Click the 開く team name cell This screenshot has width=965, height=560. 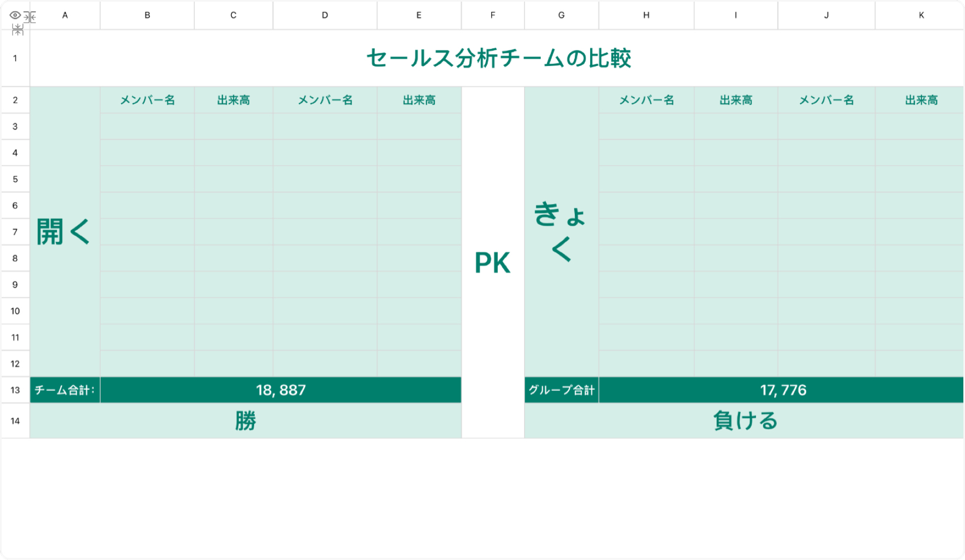click(x=65, y=232)
